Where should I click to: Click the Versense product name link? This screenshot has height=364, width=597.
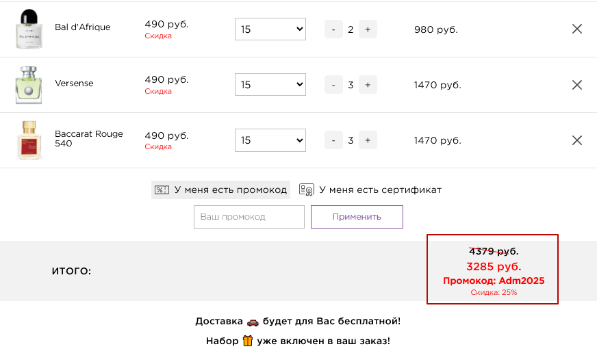(x=74, y=83)
